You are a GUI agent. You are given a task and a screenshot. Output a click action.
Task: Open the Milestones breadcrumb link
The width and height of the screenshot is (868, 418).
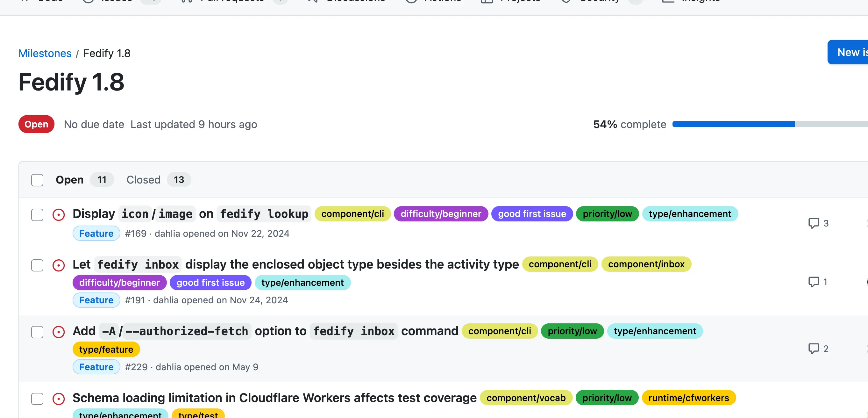click(x=45, y=53)
